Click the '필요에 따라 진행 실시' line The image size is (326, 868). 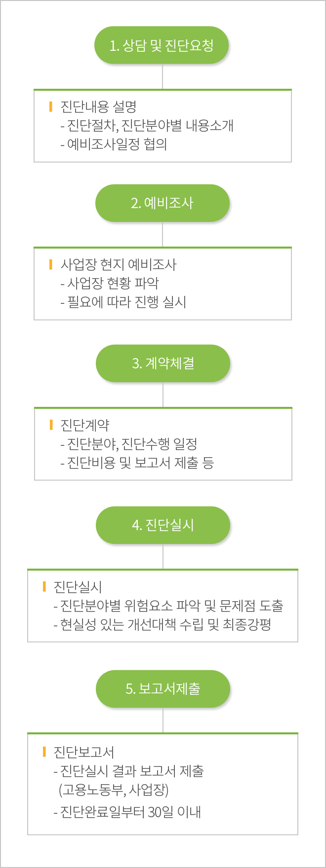click(x=123, y=302)
